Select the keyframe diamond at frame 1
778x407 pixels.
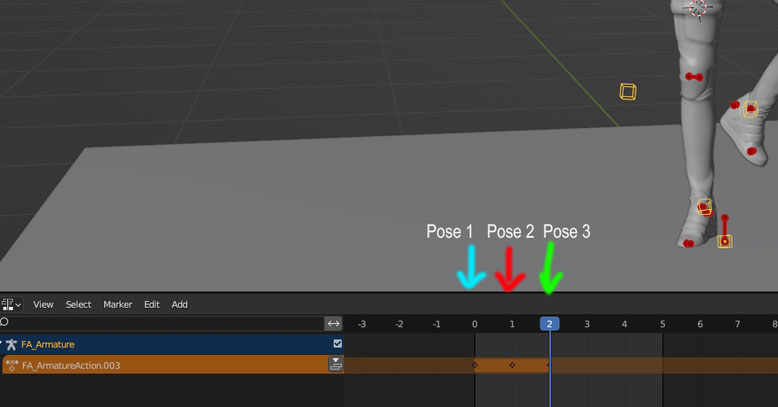click(x=512, y=365)
